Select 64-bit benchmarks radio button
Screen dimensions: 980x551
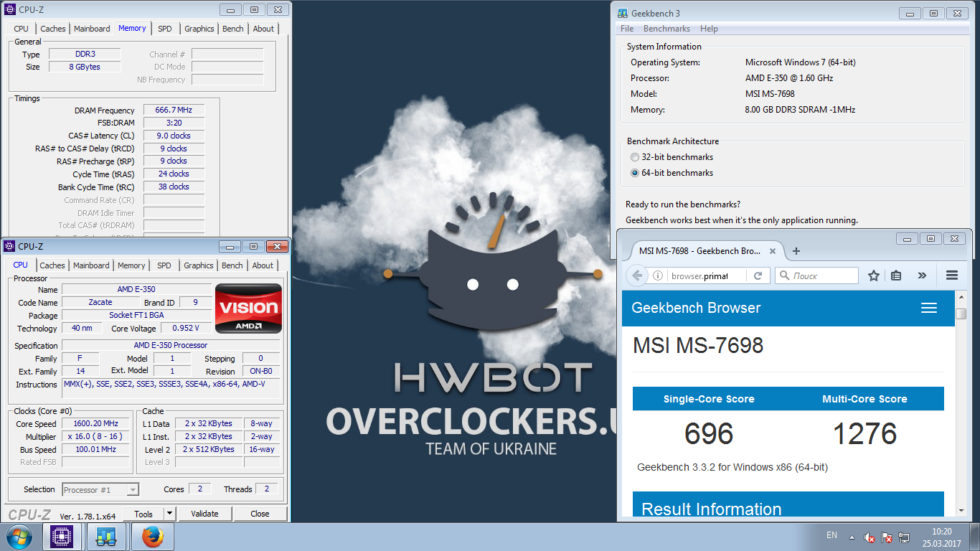(x=634, y=173)
